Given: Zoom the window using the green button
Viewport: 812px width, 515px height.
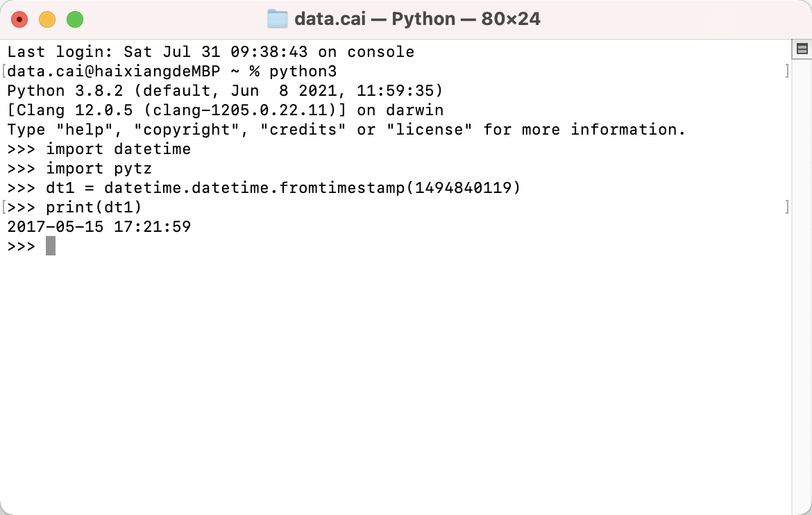Looking at the screenshot, I should 75,19.
